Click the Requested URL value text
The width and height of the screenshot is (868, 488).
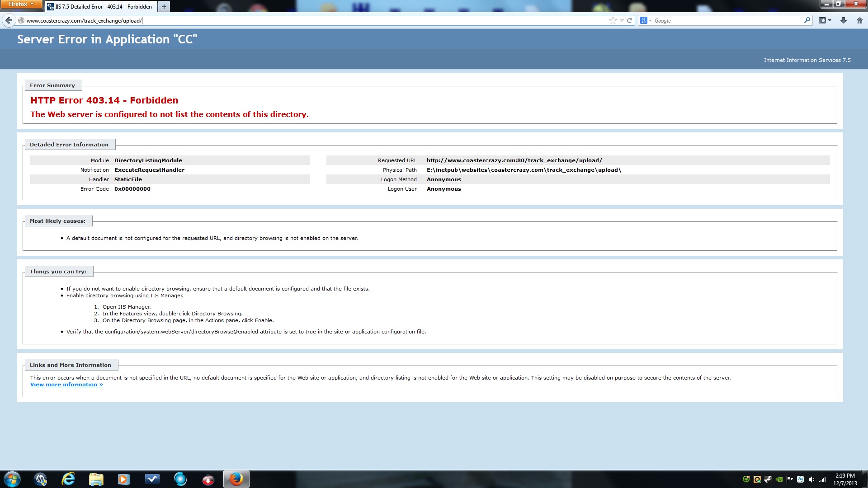(514, 160)
